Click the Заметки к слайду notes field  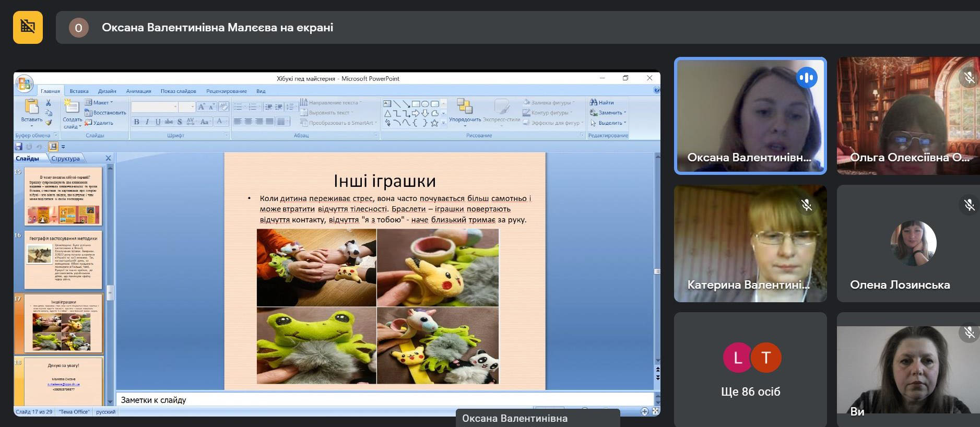tap(385, 399)
